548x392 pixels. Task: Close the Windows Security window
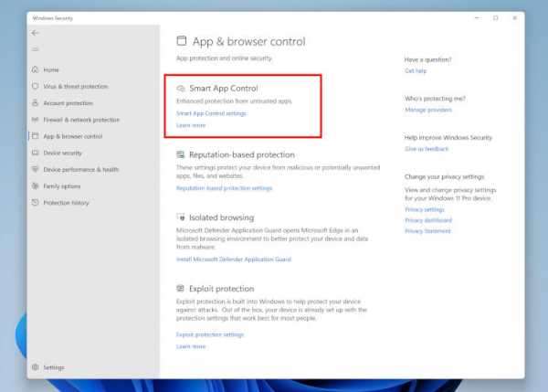[x=515, y=18]
